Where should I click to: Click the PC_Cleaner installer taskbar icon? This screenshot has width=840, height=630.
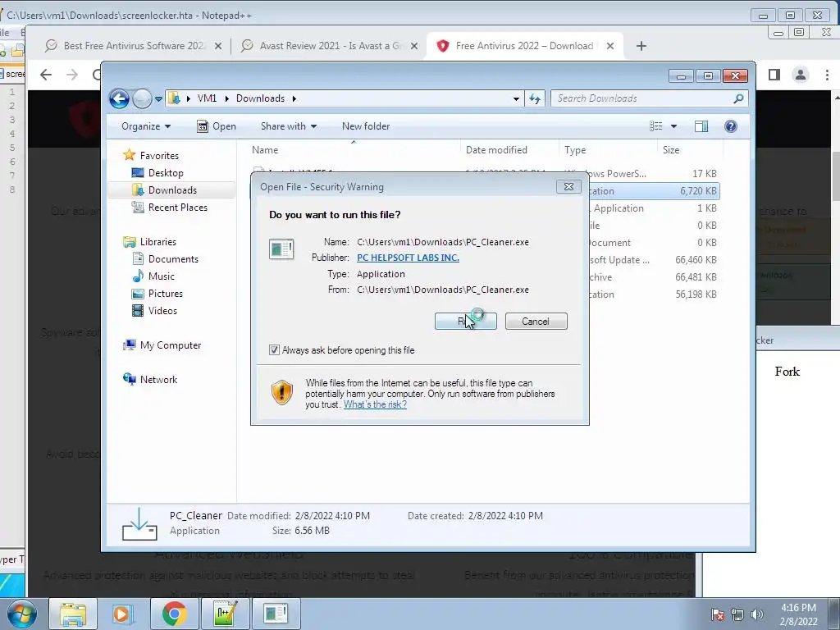tap(276, 614)
